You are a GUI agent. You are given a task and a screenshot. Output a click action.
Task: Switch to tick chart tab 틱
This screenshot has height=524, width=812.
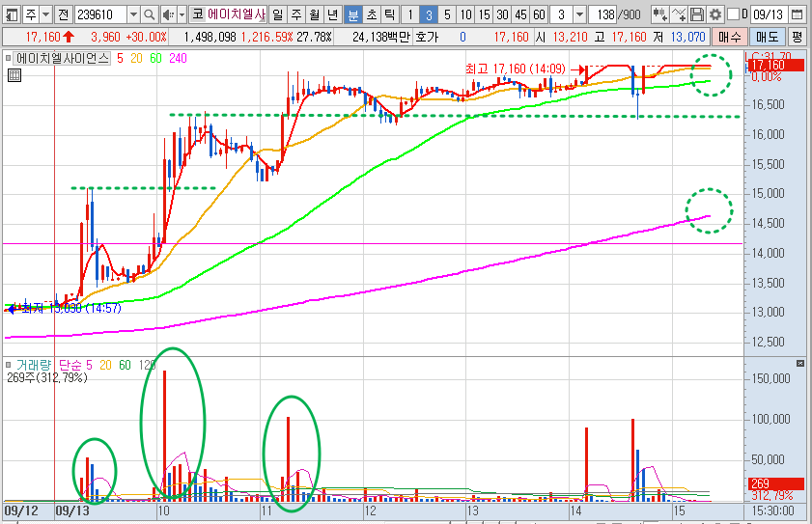click(389, 14)
